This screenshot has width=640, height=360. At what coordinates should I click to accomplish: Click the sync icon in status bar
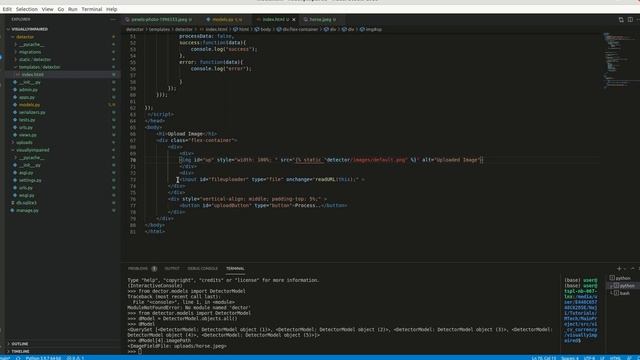pyautogui.click(x=18, y=358)
